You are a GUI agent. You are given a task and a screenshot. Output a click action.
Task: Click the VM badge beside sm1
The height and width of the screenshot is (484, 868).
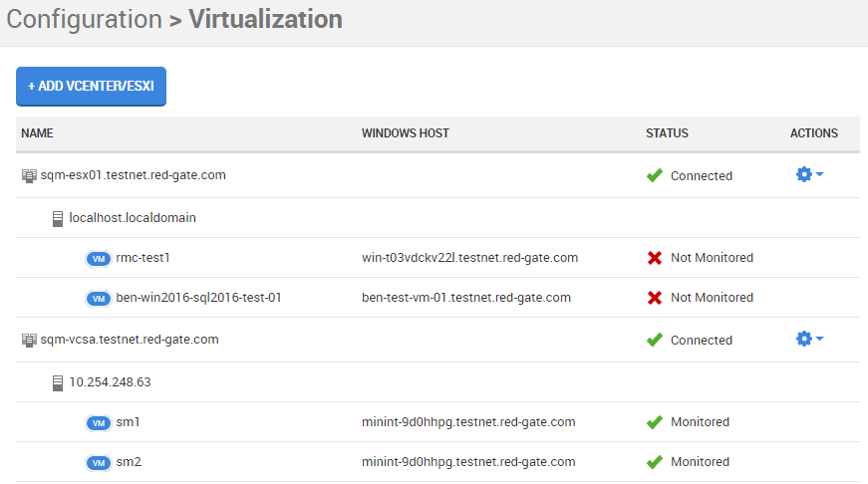(x=98, y=422)
